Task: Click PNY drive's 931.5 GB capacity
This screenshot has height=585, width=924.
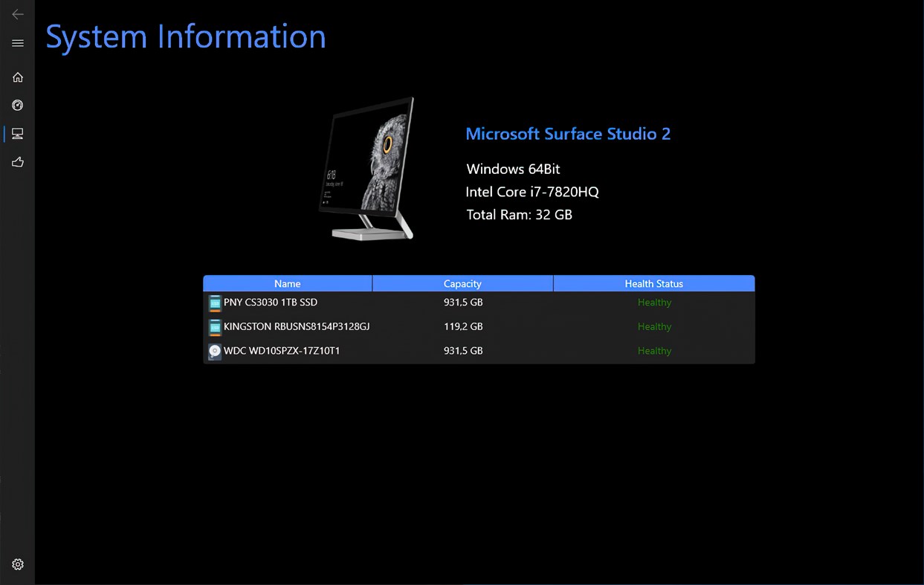Action: tap(463, 303)
